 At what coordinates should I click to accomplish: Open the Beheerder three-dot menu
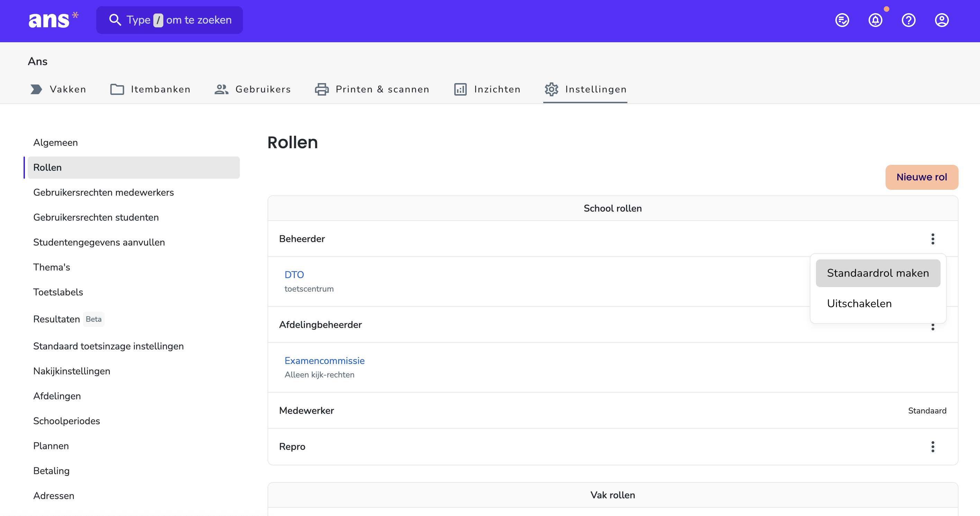[933, 239]
